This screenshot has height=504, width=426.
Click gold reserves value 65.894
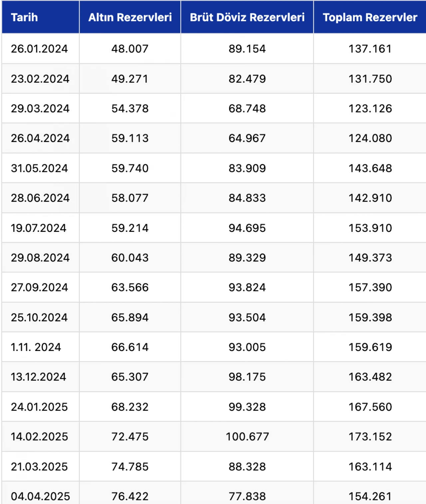(130, 317)
